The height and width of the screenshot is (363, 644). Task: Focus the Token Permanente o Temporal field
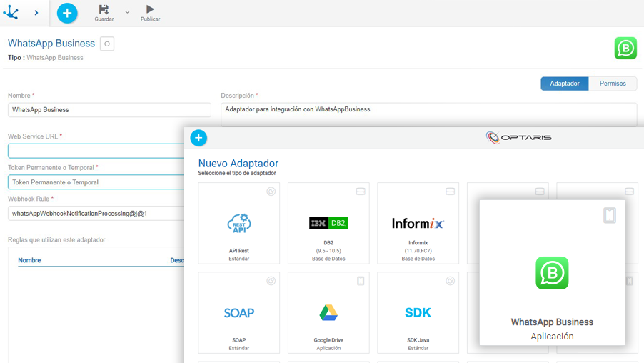[x=96, y=182]
